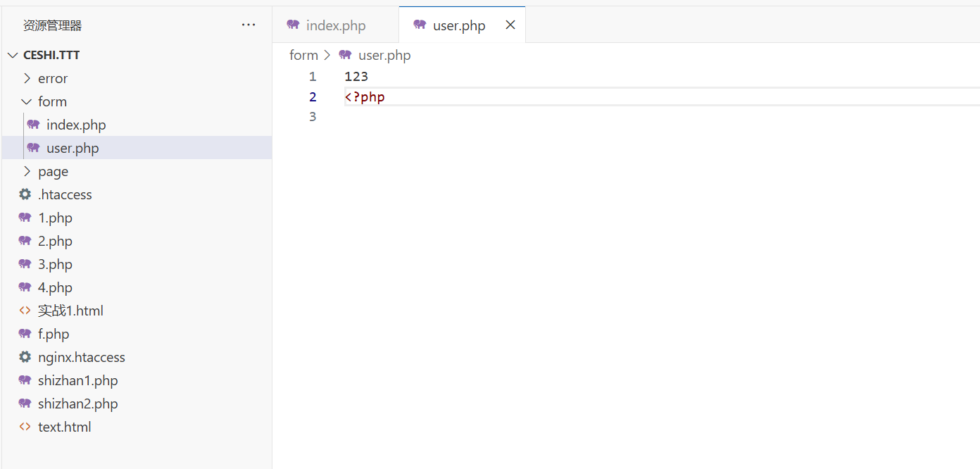
Task: Click line number 1 in gutter
Action: tap(313, 77)
